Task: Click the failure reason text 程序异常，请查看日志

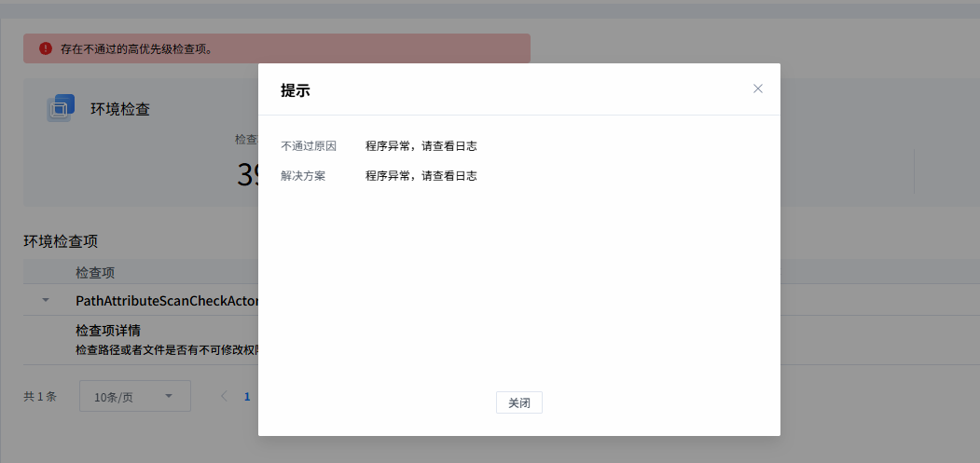Action: [421, 146]
